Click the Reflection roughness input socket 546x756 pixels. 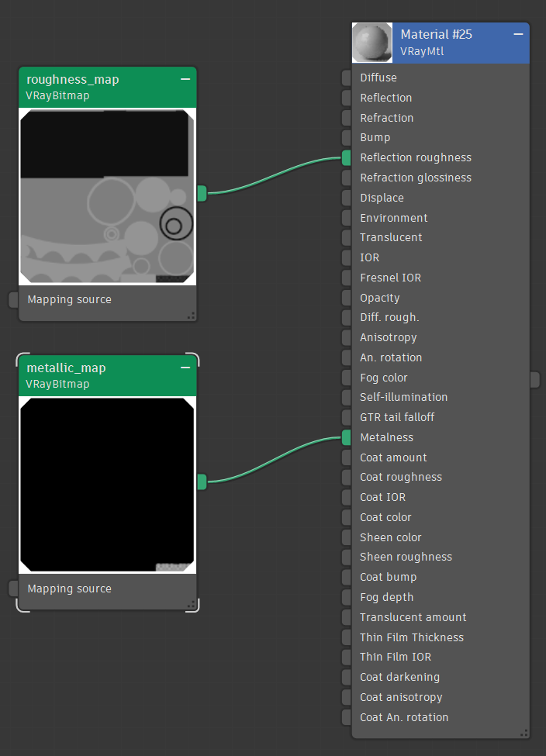click(x=346, y=157)
